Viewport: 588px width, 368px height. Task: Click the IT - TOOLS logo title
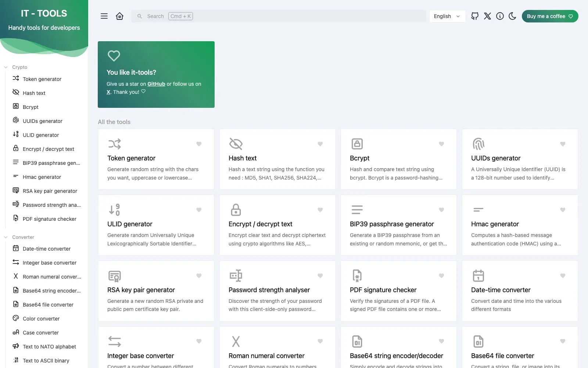click(x=44, y=14)
